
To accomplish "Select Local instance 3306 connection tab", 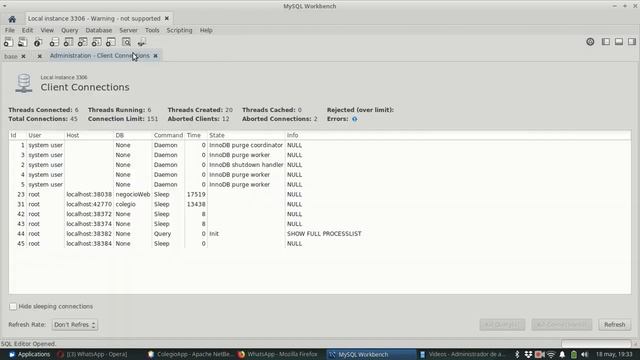I will [x=94, y=18].
